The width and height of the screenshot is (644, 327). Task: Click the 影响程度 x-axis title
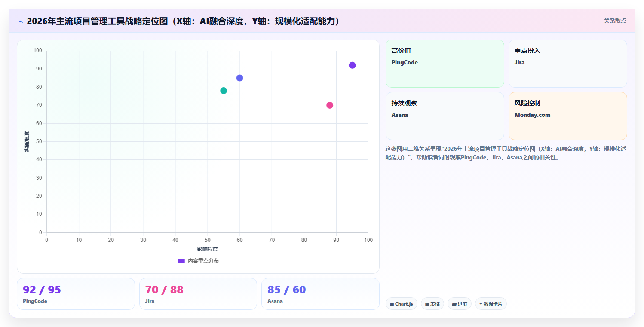click(x=207, y=249)
